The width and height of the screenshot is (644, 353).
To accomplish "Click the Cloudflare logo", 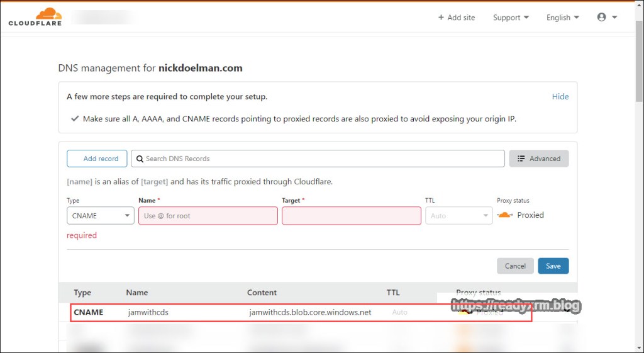I will [x=35, y=17].
